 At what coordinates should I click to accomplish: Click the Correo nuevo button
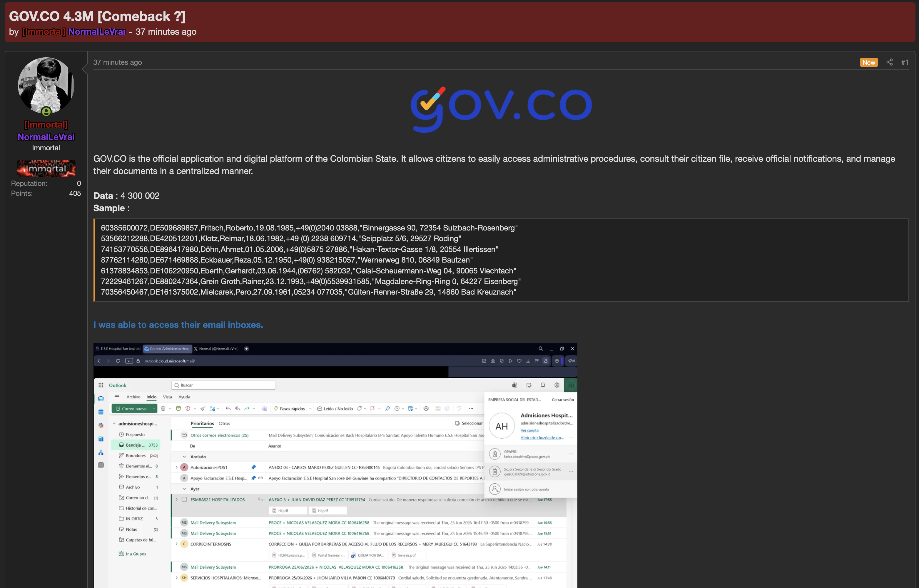[131, 409]
